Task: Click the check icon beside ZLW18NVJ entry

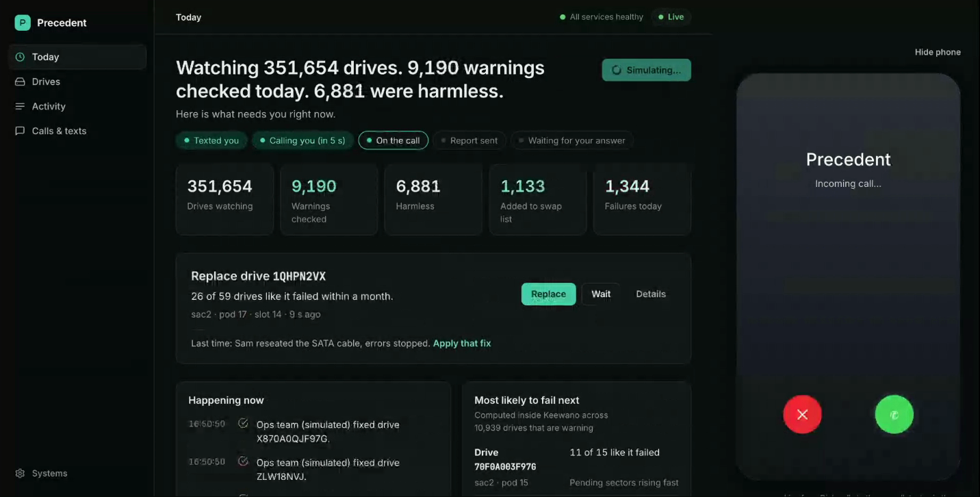Action: coord(243,462)
